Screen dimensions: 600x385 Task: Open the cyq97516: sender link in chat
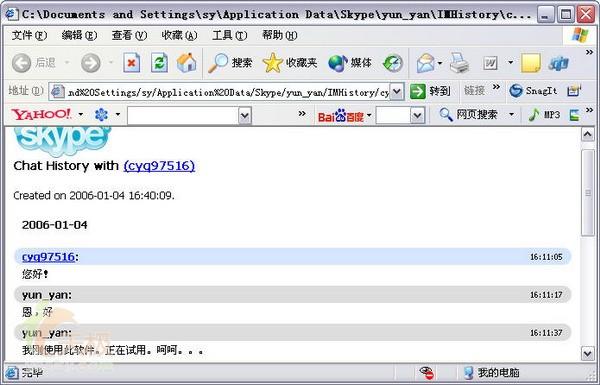coord(48,257)
